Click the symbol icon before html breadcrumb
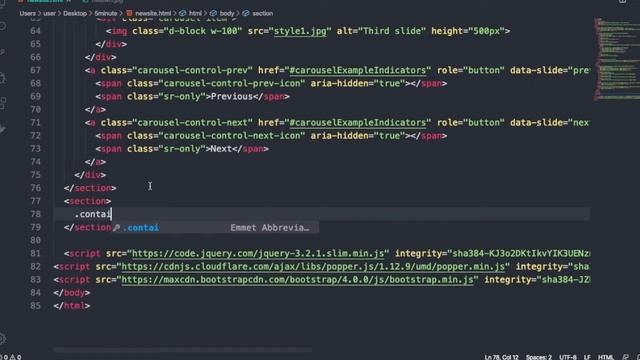This screenshot has width=640, height=360. click(x=182, y=13)
